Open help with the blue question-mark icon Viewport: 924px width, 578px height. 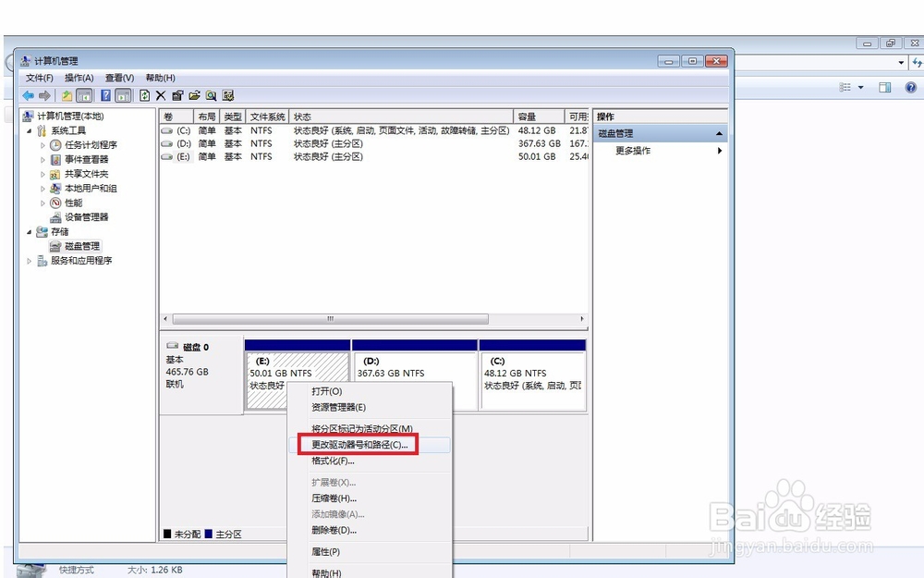pos(105,95)
